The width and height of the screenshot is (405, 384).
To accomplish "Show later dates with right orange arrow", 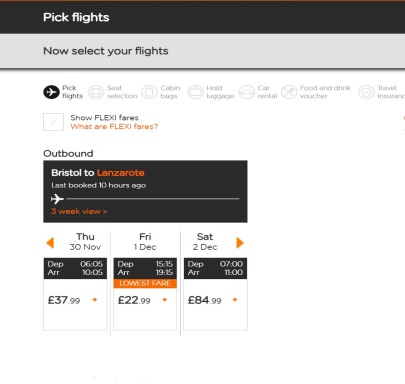I will pyautogui.click(x=240, y=243).
